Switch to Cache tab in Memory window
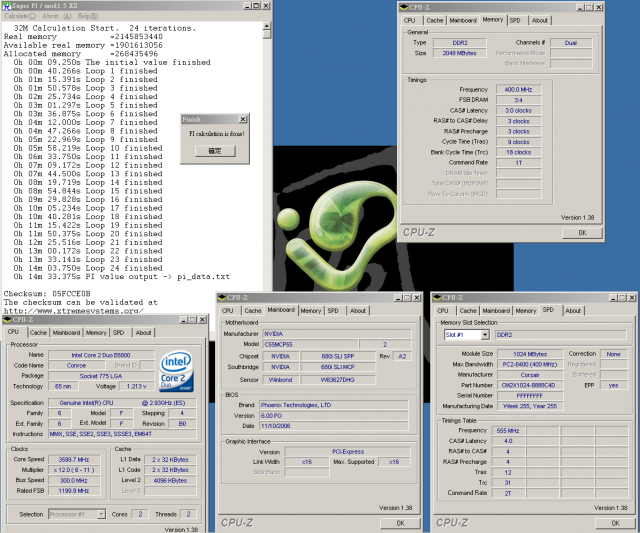The width and height of the screenshot is (640, 533). pos(435,20)
